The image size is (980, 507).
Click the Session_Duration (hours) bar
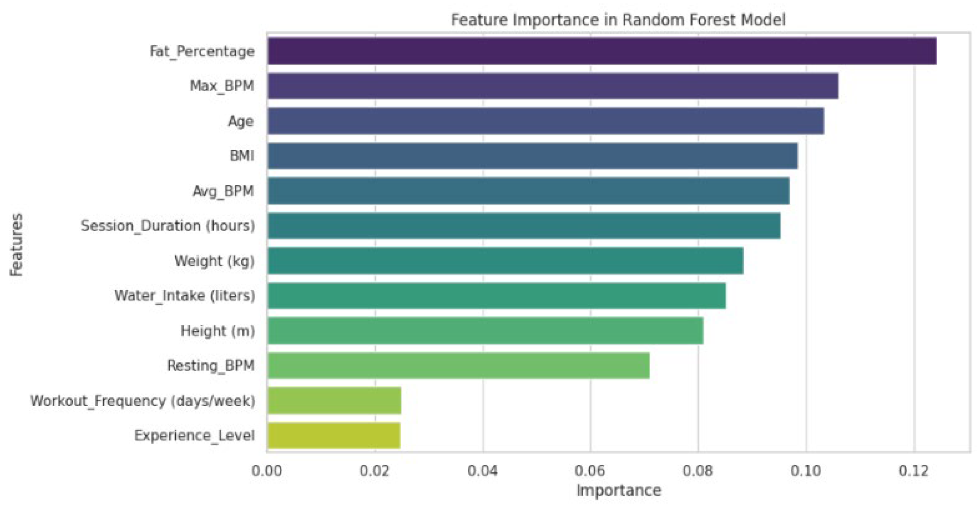pyautogui.click(x=524, y=226)
